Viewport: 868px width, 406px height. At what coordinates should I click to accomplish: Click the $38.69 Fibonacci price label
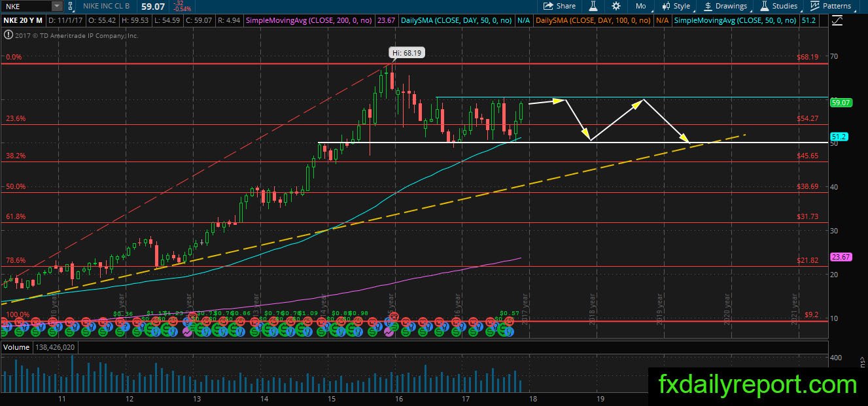point(808,186)
